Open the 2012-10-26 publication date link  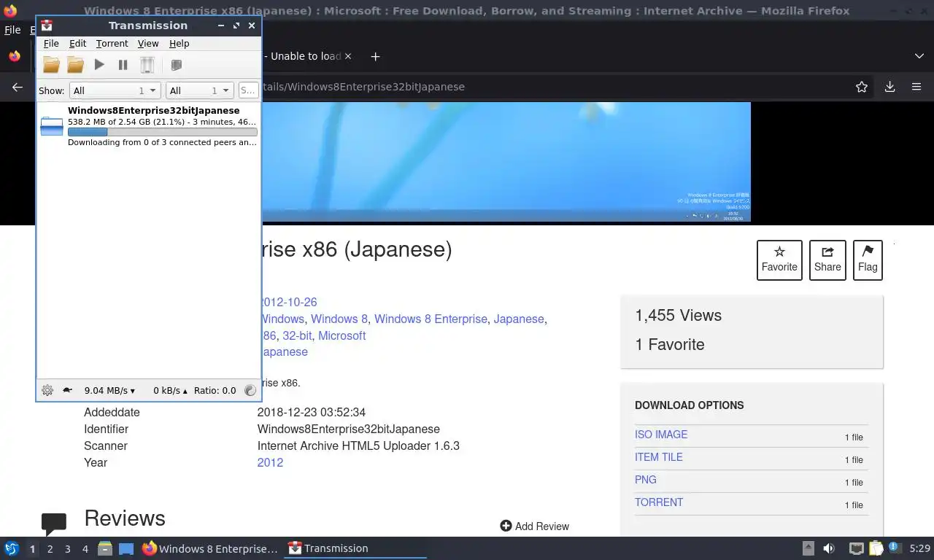[289, 302]
